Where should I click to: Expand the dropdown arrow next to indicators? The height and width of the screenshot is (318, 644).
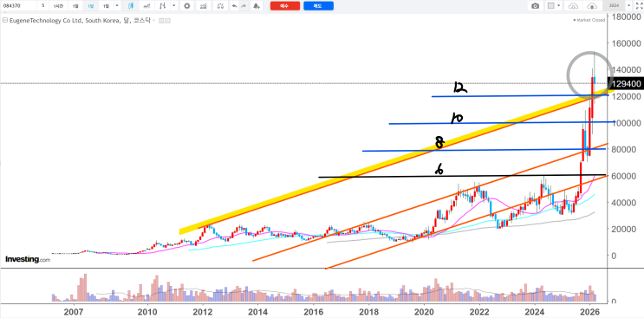point(174,6)
